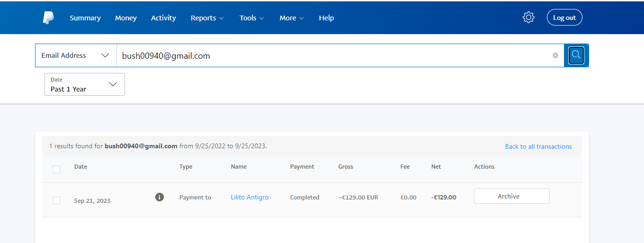The height and width of the screenshot is (243, 644).
Task: Open the Tools dropdown menu
Action: click(x=251, y=18)
